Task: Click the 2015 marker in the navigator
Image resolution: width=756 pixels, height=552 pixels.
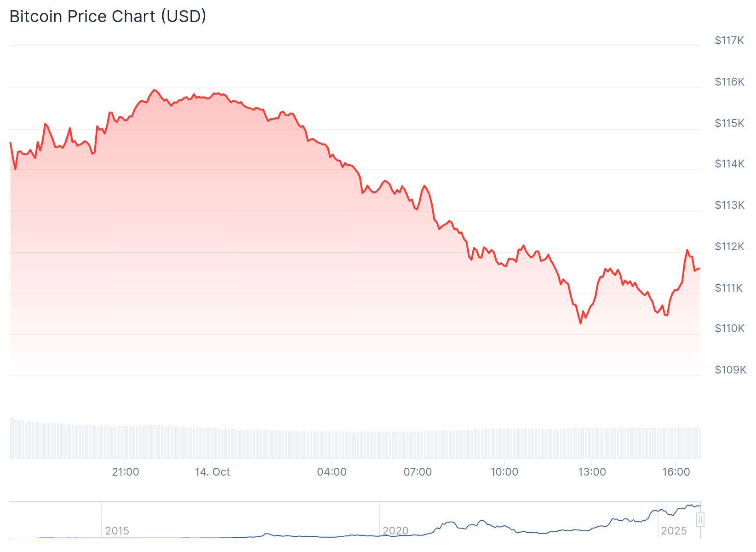Action: (x=117, y=531)
